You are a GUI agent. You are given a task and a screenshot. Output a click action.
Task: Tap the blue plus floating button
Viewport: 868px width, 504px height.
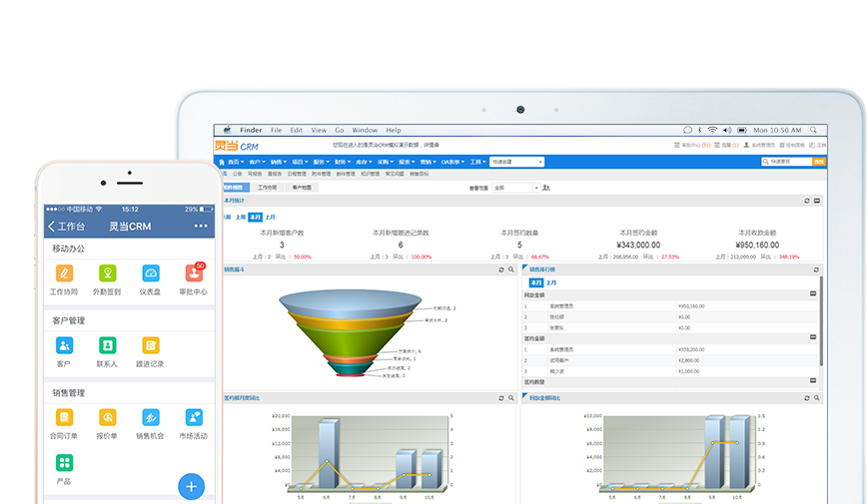(x=192, y=486)
